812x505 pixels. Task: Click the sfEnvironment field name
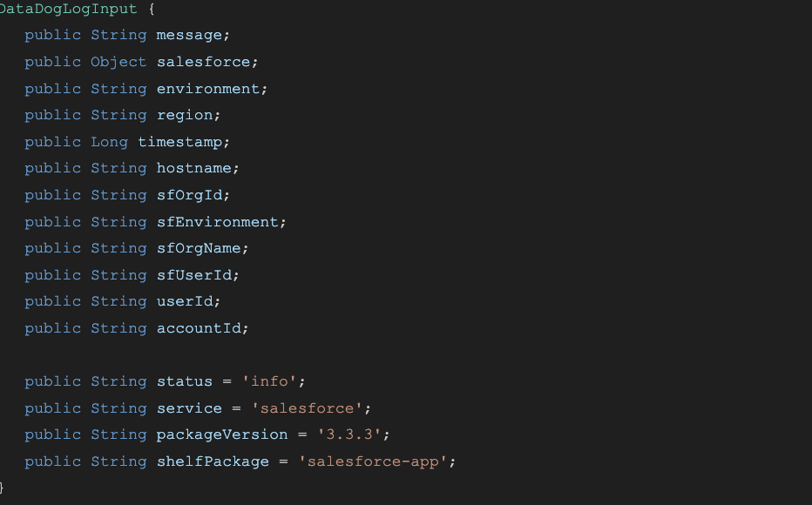[218, 222]
